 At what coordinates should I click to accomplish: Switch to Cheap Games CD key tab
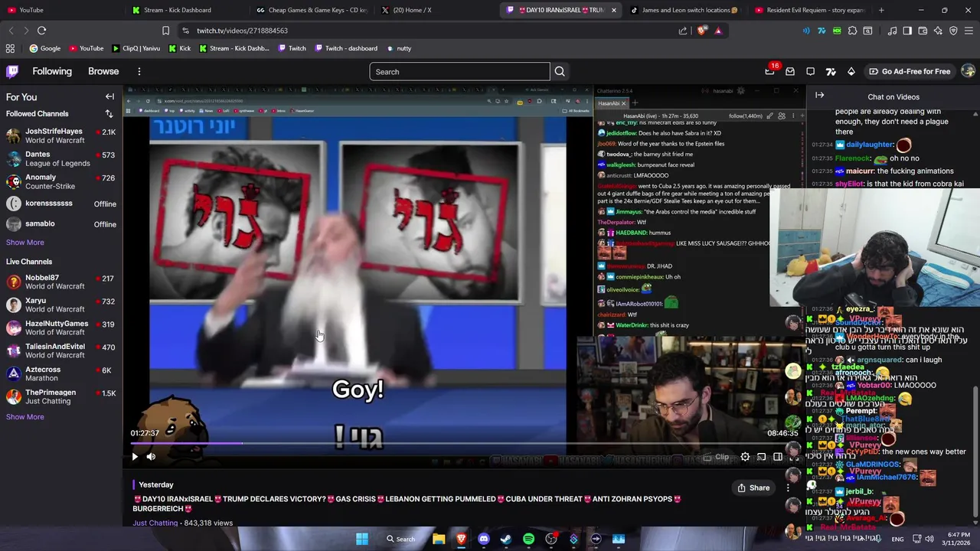pyautogui.click(x=312, y=10)
